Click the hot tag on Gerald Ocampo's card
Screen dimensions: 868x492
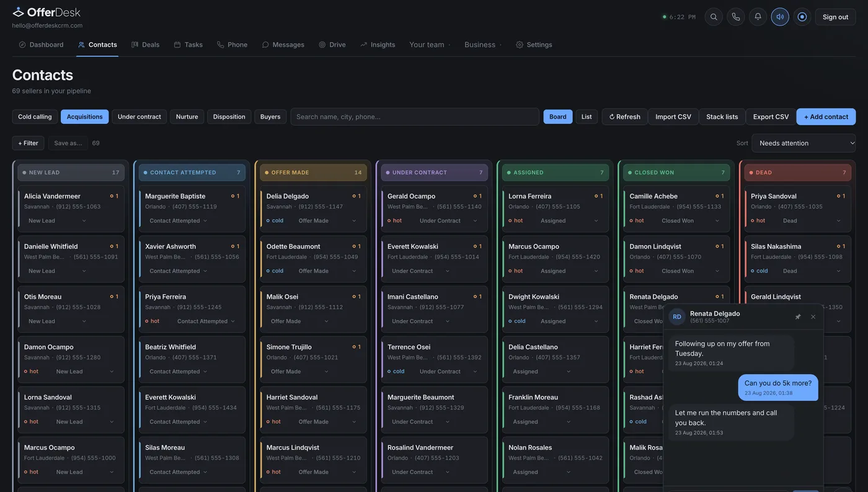click(395, 221)
